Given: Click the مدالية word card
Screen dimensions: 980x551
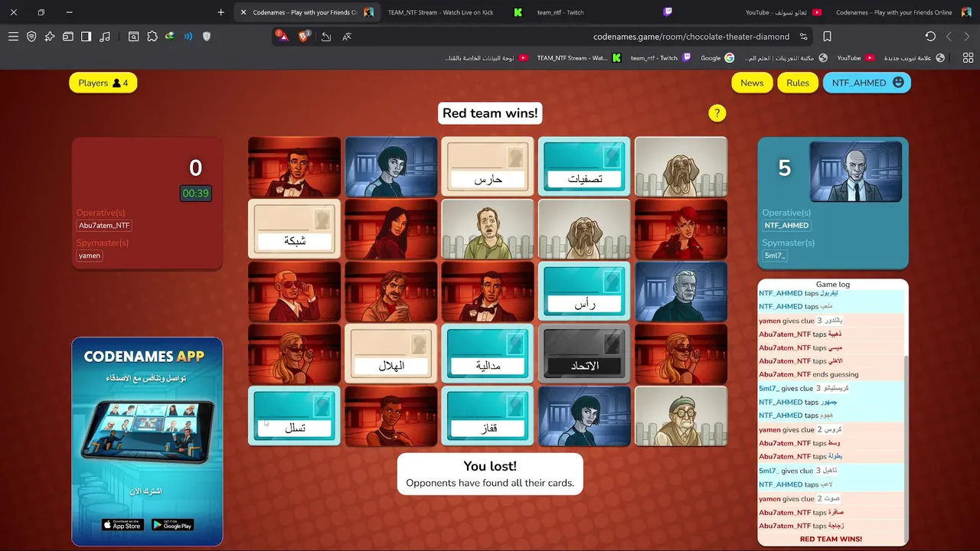Looking at the screenshot, I should (488, 354).
